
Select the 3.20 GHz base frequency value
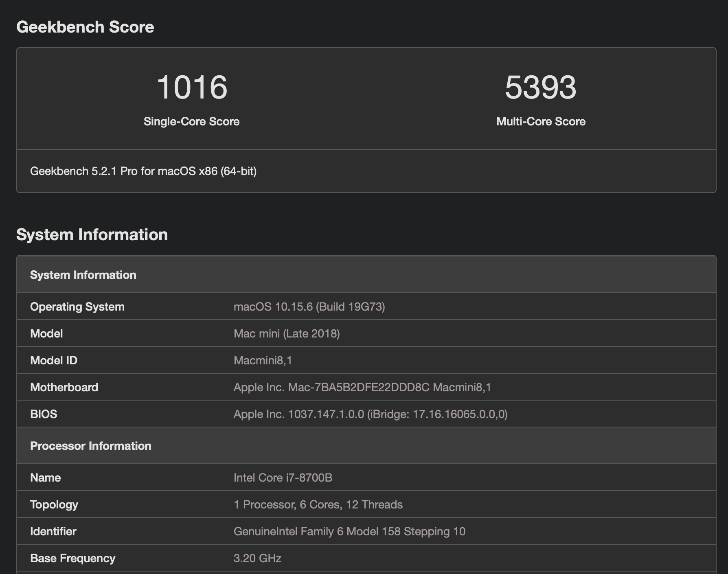coord(257,558)
